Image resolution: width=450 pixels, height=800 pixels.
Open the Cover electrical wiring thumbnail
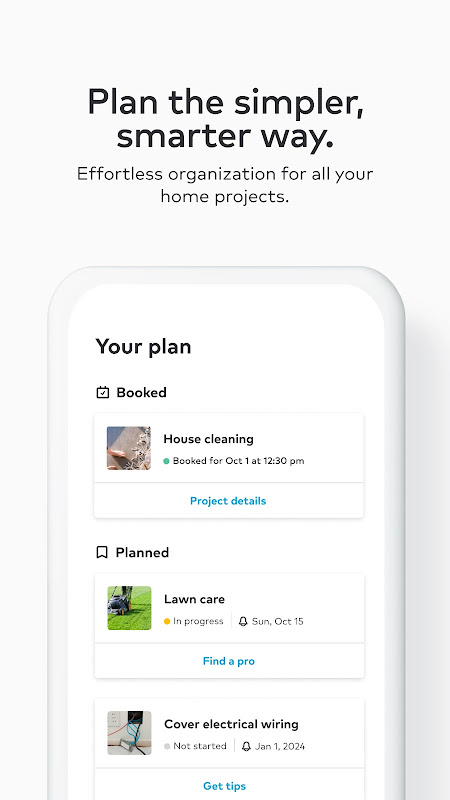pos(129,733)
